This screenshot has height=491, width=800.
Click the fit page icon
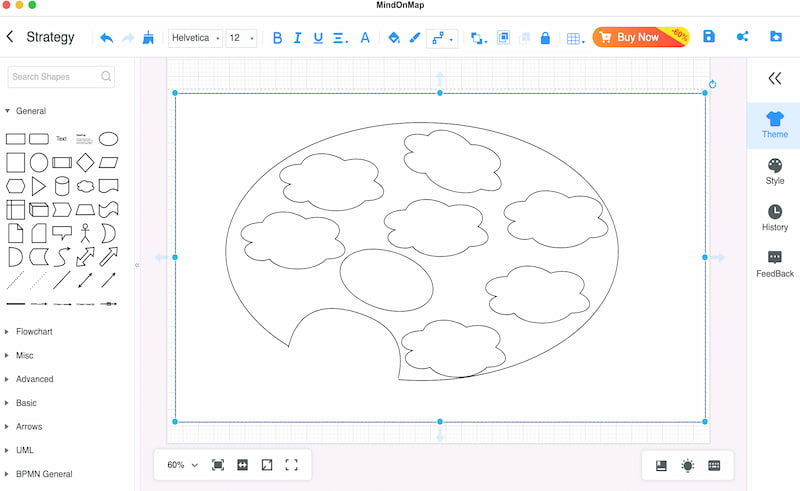coord(267,465)
